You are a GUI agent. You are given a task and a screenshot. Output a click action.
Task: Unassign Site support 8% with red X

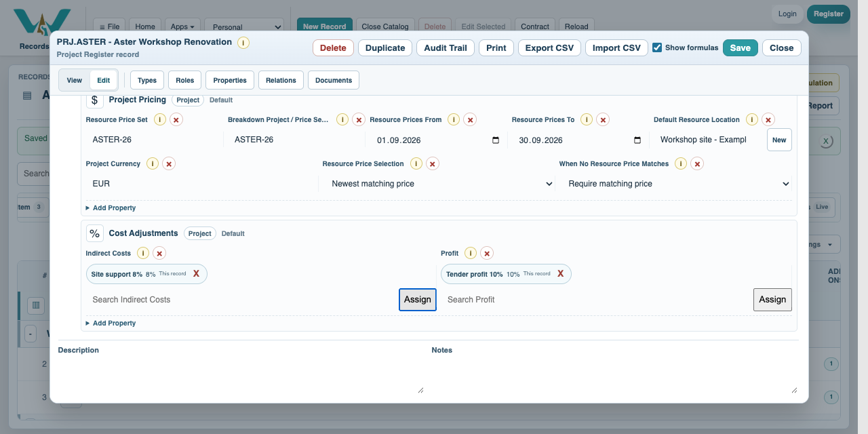click(196, 273)
